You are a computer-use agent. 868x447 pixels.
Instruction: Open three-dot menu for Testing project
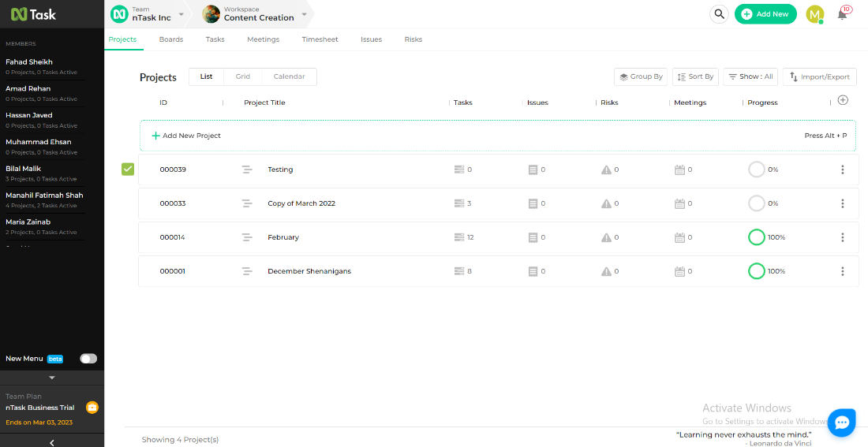pyautogui.click(x=843, y=169)
